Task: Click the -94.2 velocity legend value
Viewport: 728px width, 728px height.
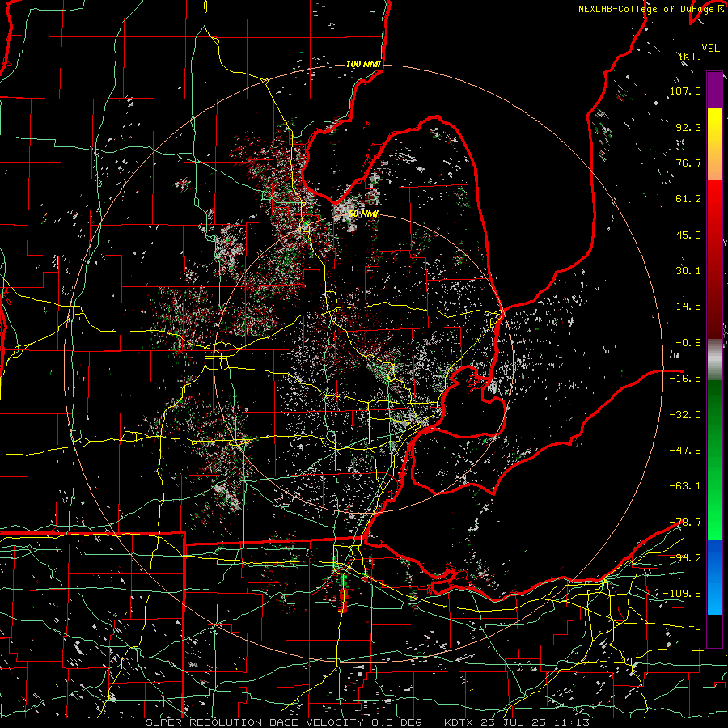Action: (x=685, y=558)
